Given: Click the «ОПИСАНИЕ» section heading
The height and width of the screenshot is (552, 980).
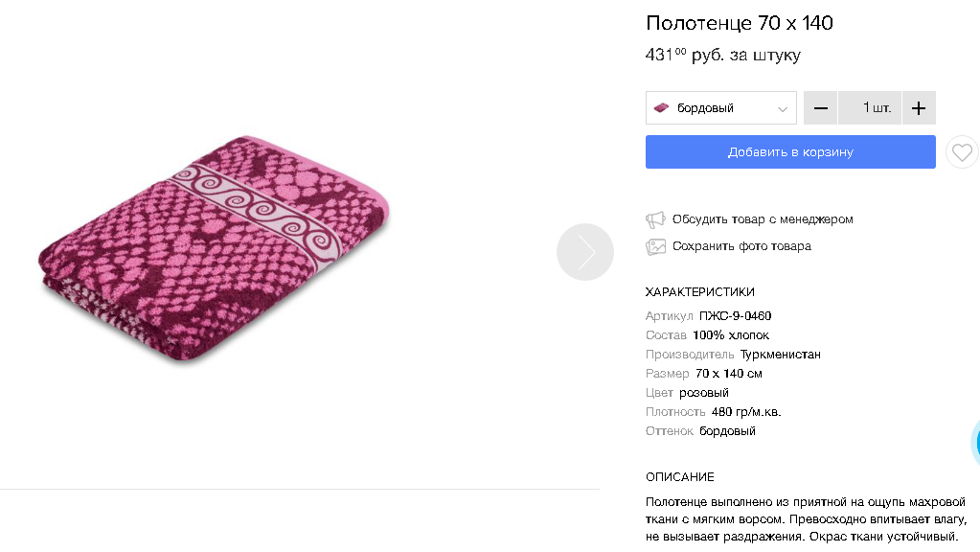Looking at the screenshot, I should pyautogui.click(x=679, y=477).
